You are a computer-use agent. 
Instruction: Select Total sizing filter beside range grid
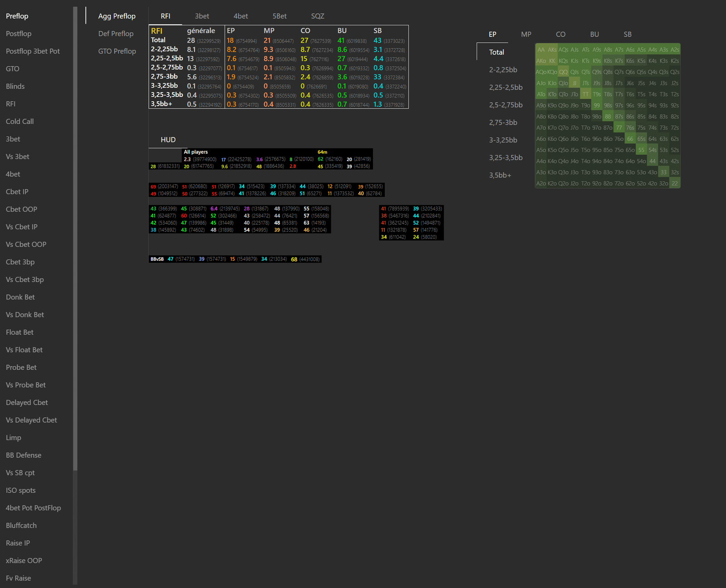(x=497, y=52)
